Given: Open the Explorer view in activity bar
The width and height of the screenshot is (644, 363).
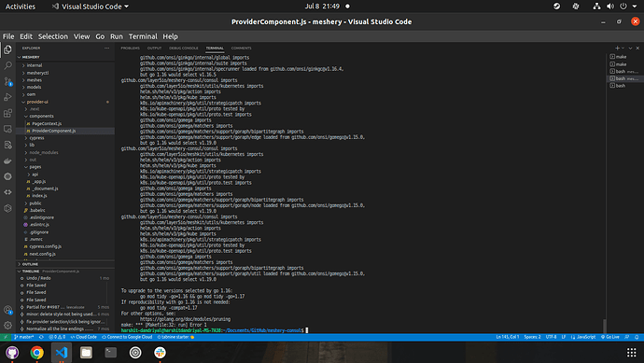Looking at the screenshot, I should click(7, 49).
